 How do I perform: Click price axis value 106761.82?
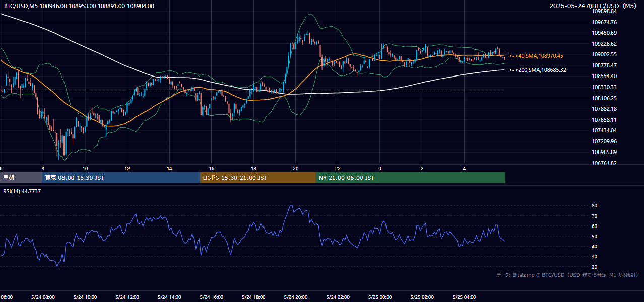click(604, 163)
